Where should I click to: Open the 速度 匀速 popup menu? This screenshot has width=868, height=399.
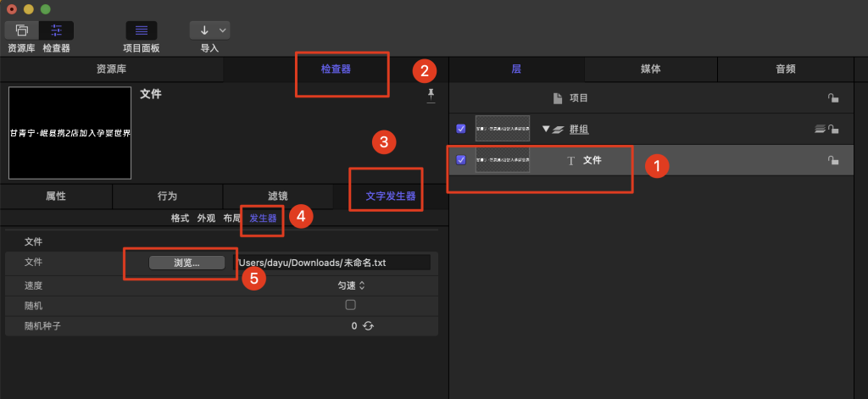point(351,285)
